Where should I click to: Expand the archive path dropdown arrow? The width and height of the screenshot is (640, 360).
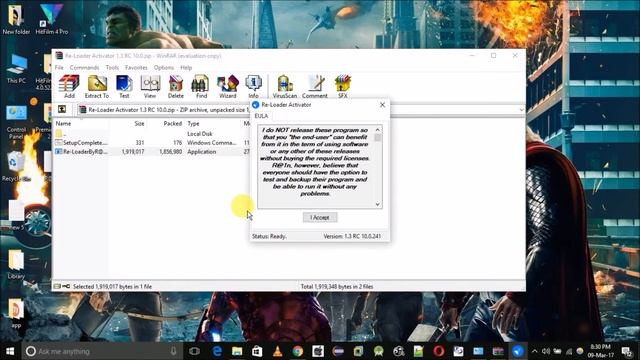click(x=521, y=110)
